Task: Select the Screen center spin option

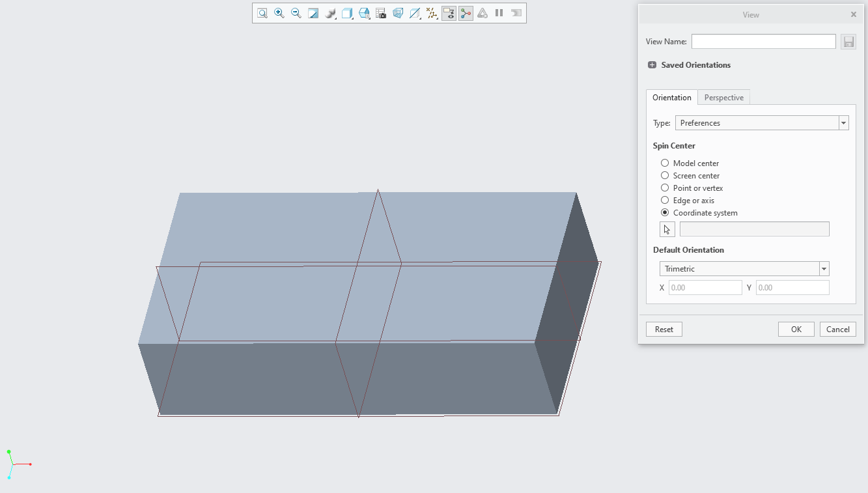Action: [x=665, y=175]
